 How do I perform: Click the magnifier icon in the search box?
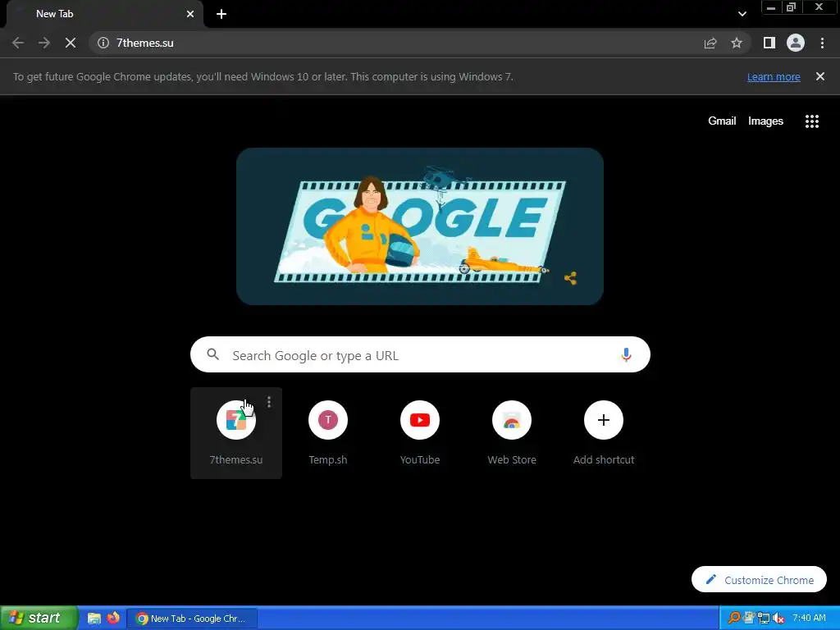point(212,354)
